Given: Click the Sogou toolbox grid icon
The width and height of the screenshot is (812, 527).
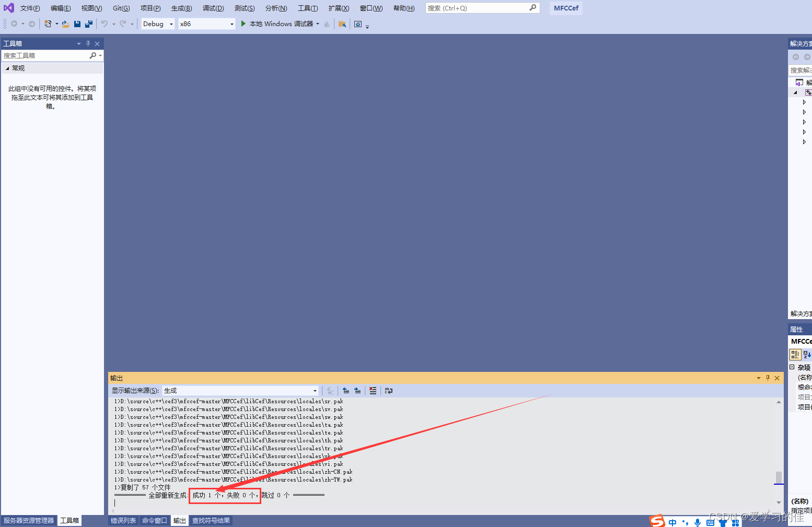Looking at the screenshot, I should (x=735, y=522).
